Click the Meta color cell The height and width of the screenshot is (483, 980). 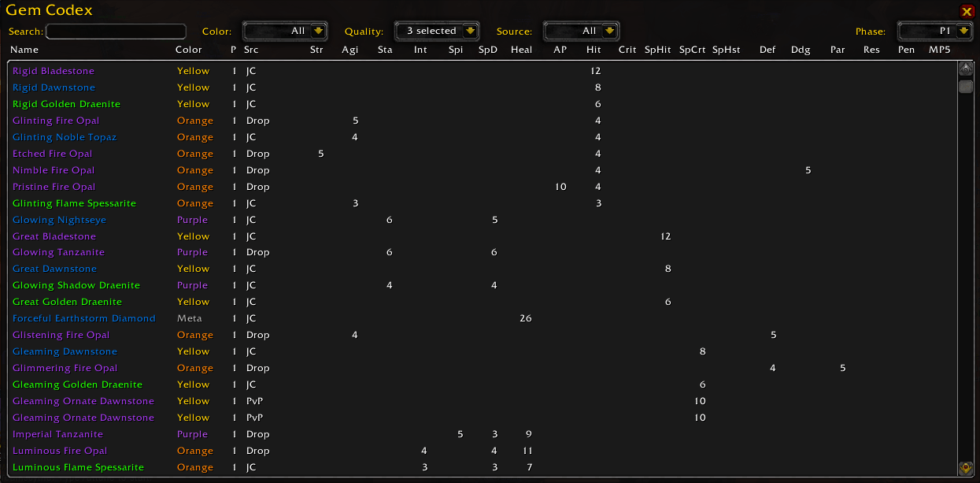(190, 318)
